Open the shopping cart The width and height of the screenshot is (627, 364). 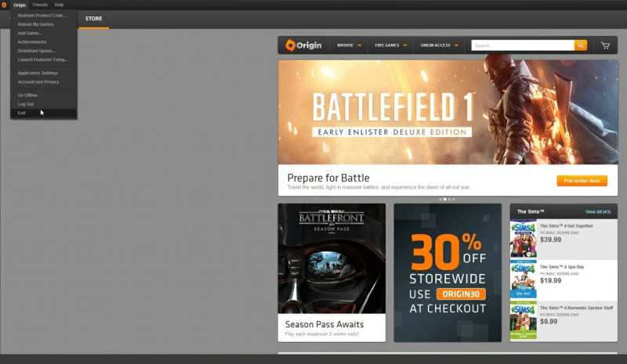pyautogui.click(x=605, y=45)
